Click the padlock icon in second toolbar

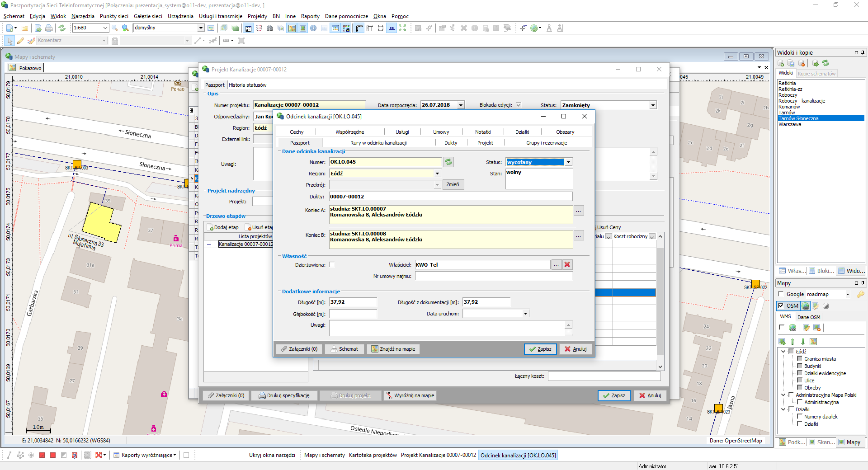[x=115, y=41]
